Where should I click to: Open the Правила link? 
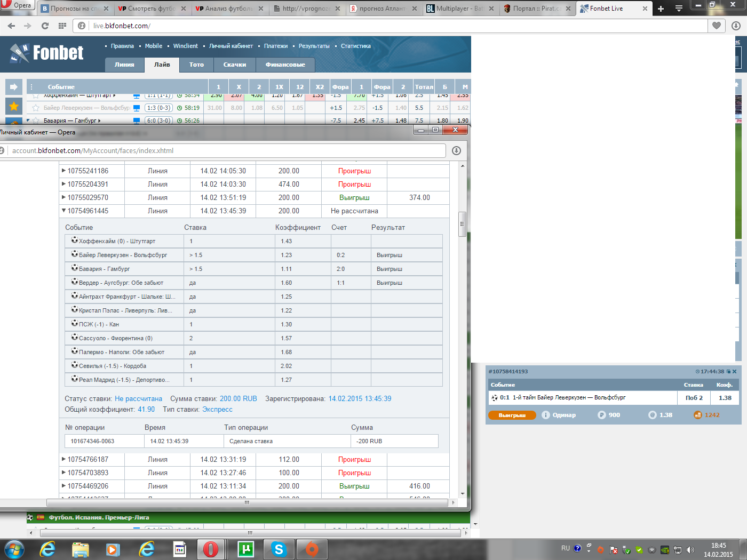click(122, 46)
